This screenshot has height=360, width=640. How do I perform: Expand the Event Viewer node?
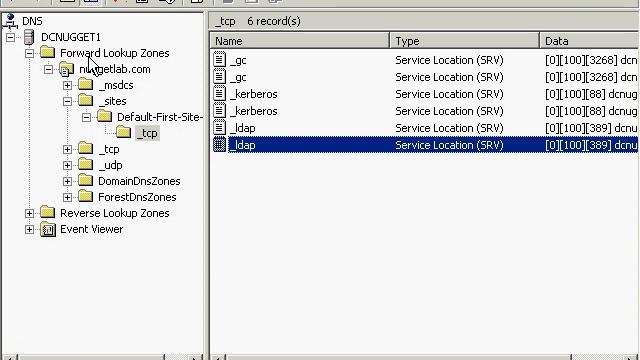29,229
